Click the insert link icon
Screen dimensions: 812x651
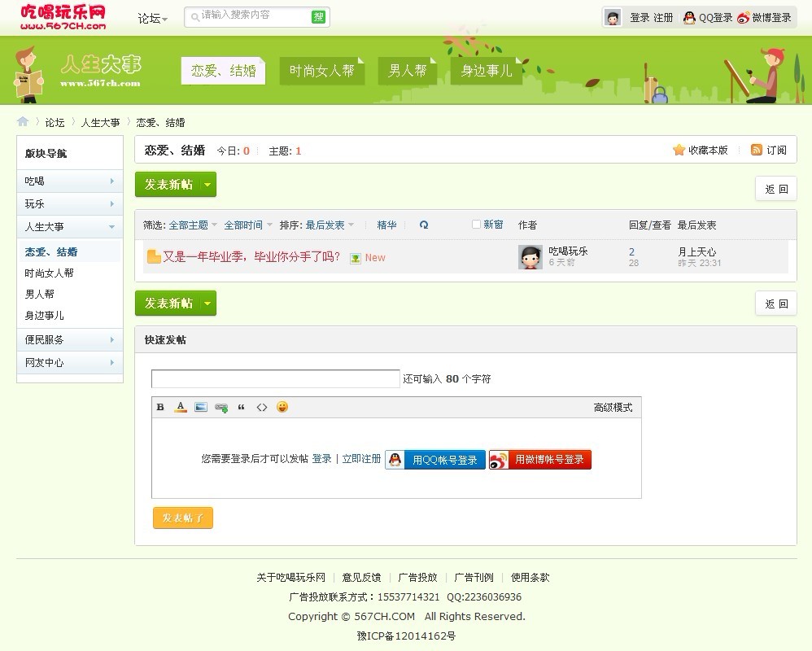pyautogui.click(x=221, y=408)
